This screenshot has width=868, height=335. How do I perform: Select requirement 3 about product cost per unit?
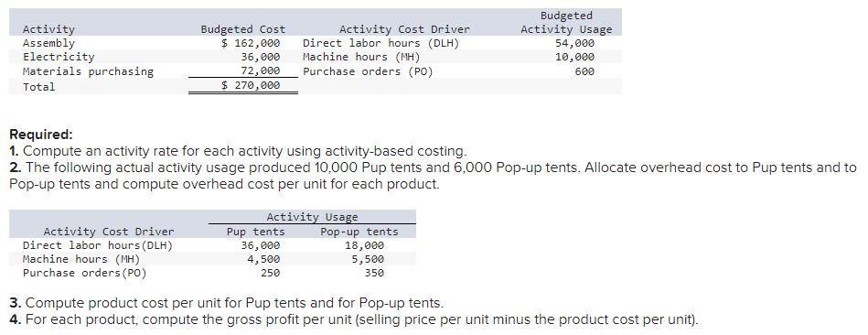(x=227, y=304)
